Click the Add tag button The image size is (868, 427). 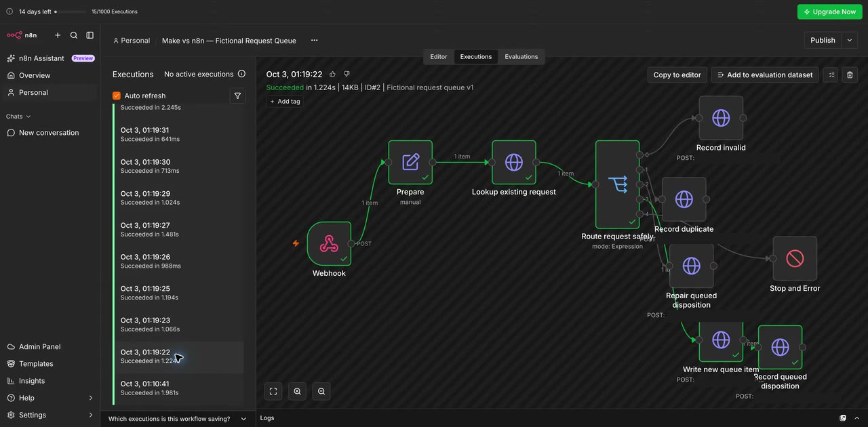click(x=285, y=102)
